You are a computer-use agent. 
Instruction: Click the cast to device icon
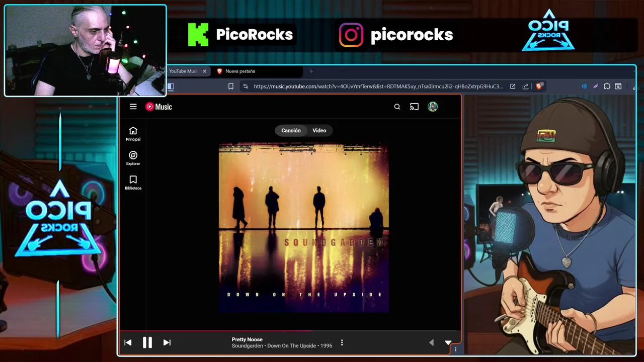click(x=414, y=107)
